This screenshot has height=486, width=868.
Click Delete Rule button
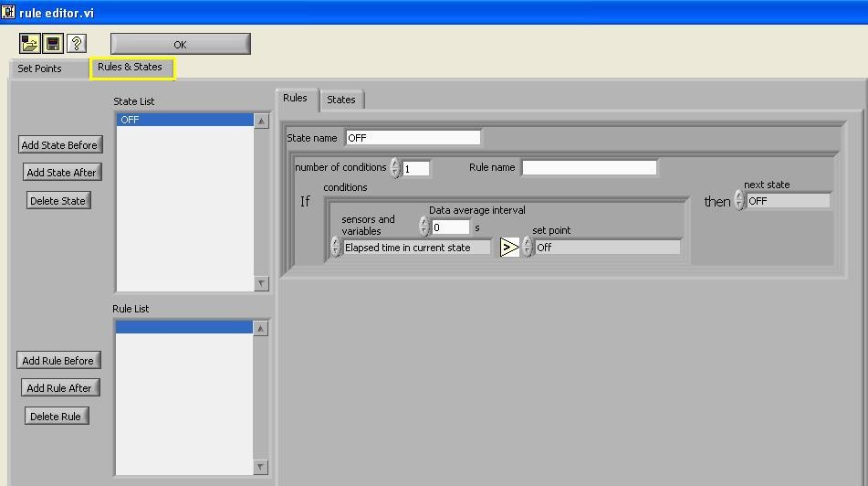pyautogui.click(x=56, y=417)
